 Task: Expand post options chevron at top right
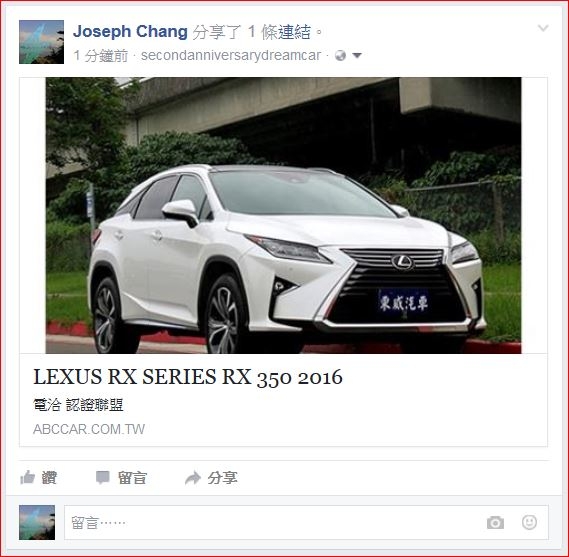coord(543,28)
